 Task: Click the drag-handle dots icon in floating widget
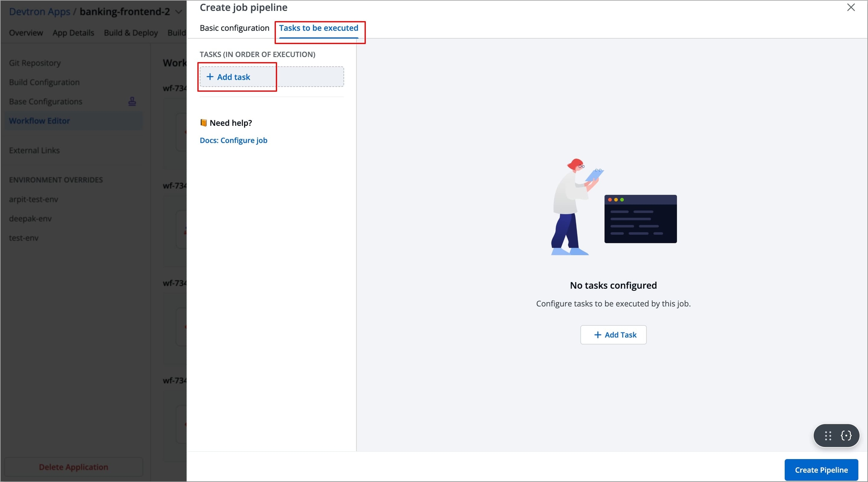point(828,436)
